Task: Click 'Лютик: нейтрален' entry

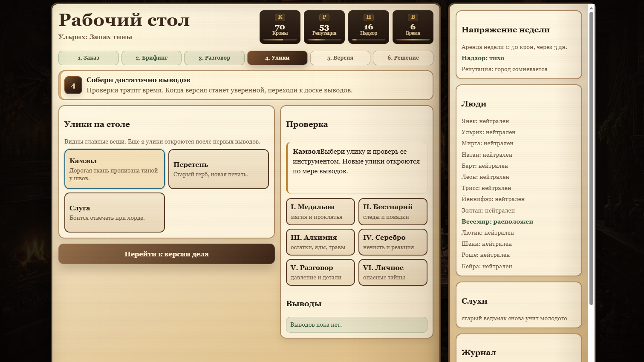Action: (x=488, y=233)
